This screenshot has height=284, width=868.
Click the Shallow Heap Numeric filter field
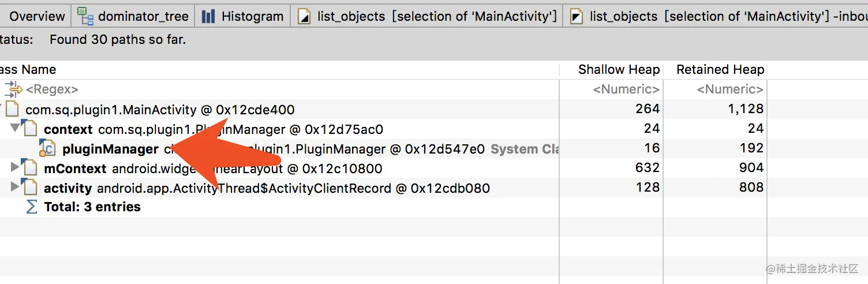point(626,89)
